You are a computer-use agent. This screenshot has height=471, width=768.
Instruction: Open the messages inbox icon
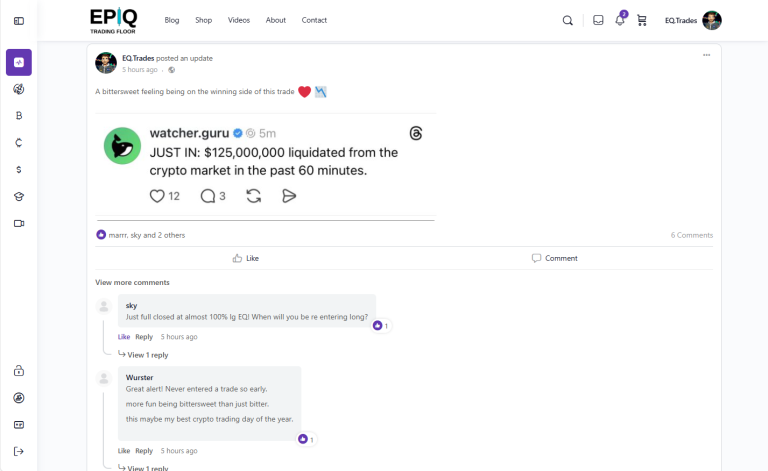[598, 20]
